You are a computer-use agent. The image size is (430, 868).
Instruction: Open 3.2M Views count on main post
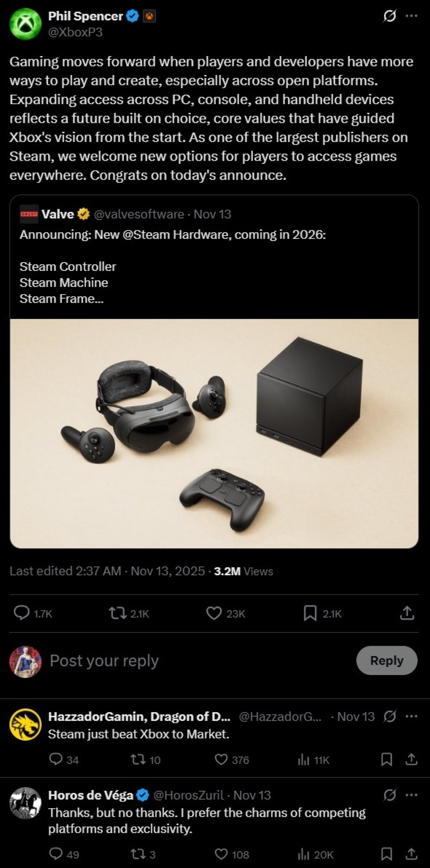click(x=243, y=571)
